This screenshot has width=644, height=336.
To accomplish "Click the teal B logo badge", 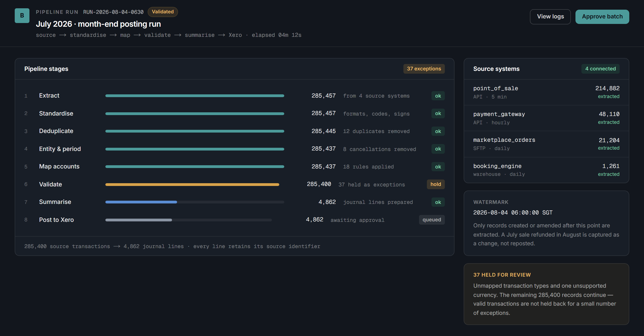I will tap(22, 15).
